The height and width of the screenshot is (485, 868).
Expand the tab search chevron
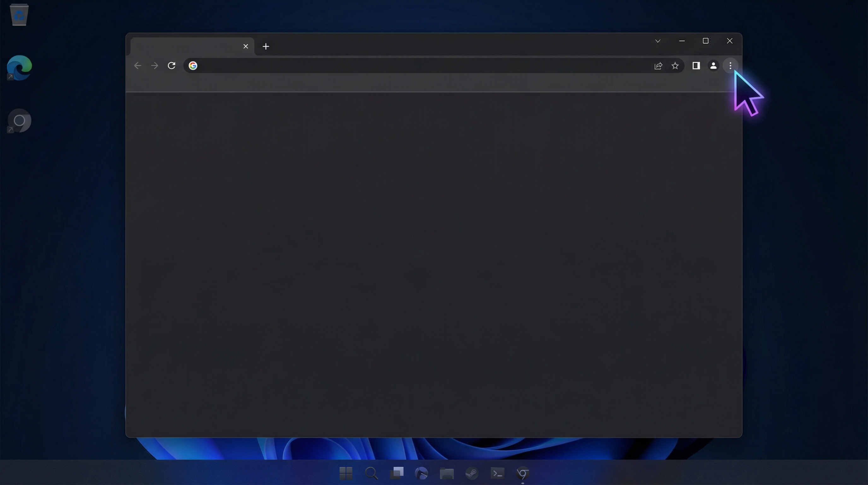tap(657, 41)
